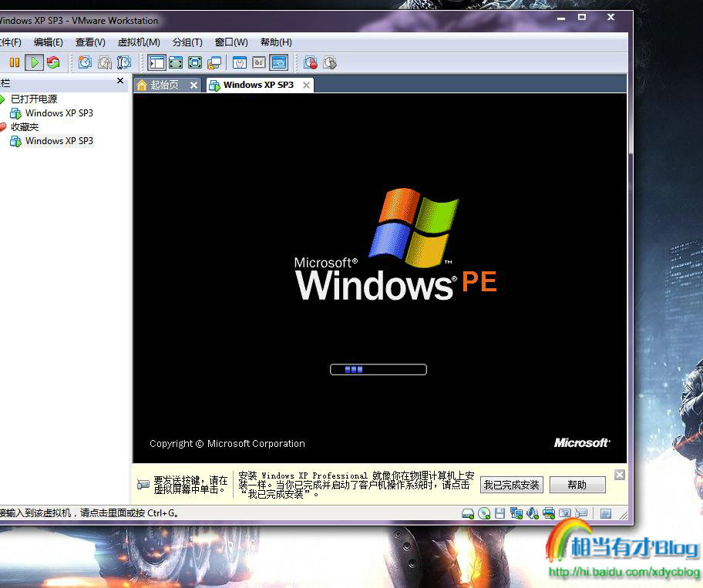703x588 pixels.
Task: Activate Unity mode icon with warning sign
Action: pyautogui.click(x=214, y=62)
